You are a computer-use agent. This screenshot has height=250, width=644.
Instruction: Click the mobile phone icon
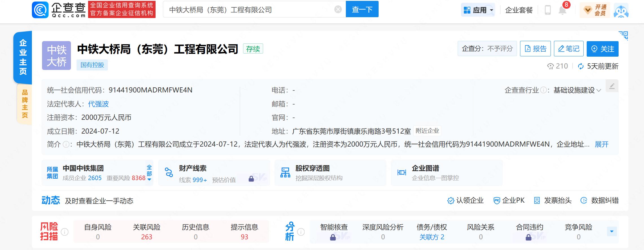(548, 10)
